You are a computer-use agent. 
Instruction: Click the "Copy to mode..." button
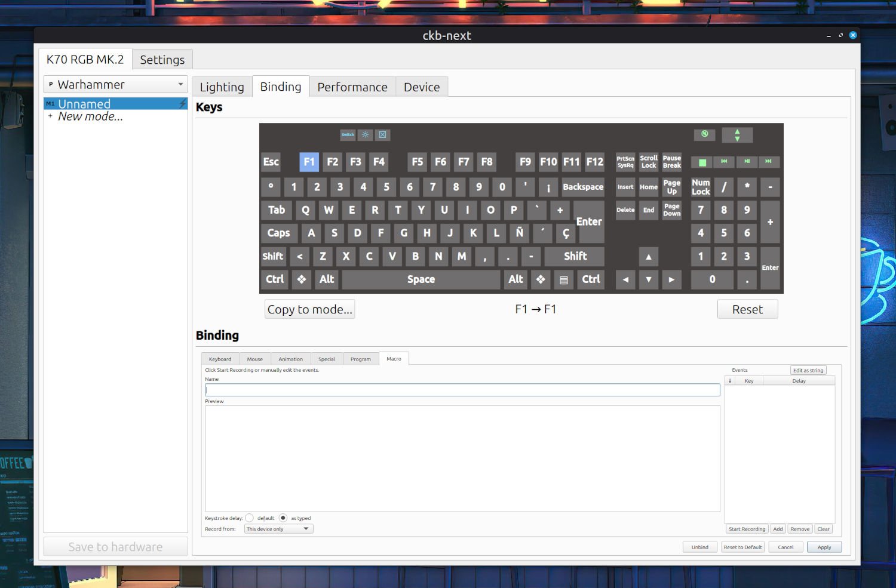pos(309,309)
